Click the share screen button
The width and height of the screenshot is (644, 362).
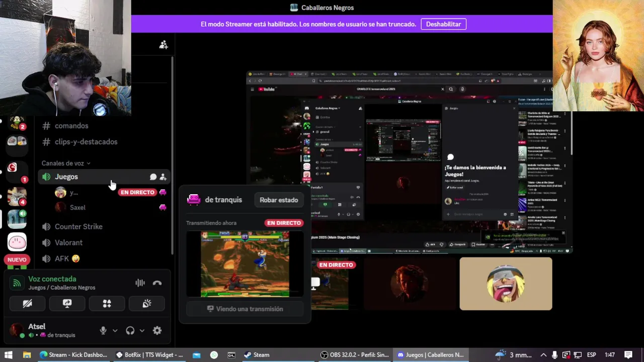pyautogui.click(x=67, y=304)
